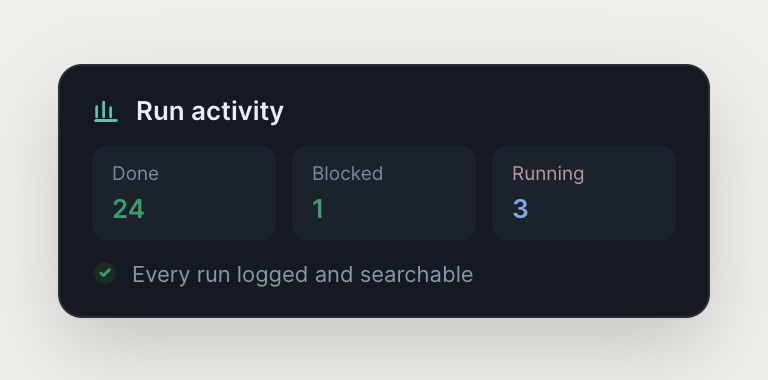The width and height of the screenshot is (768, 380).
Task: Click the green bar chart icon
Action: pyautogui.click(x=106, y=111)
